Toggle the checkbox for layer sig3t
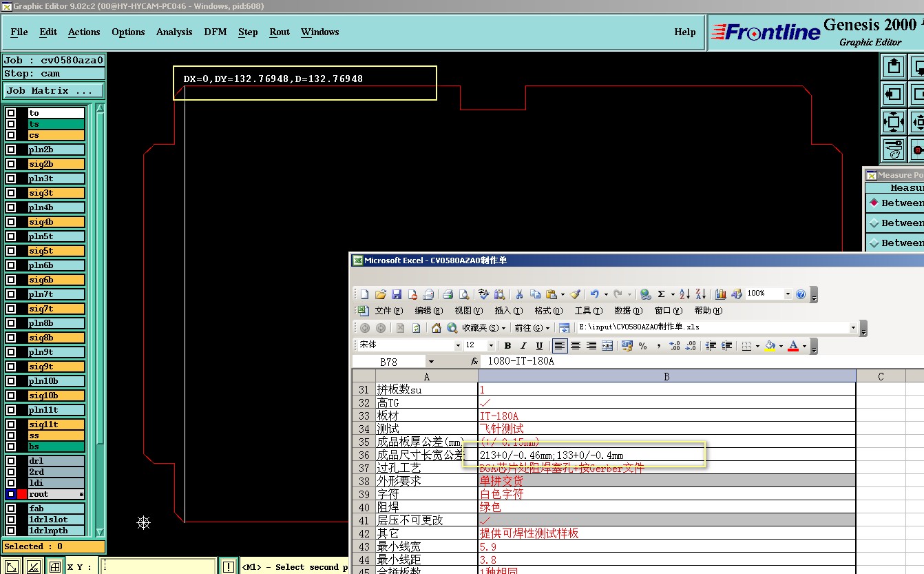Screen dimensions: 924x574 [11, 193]
